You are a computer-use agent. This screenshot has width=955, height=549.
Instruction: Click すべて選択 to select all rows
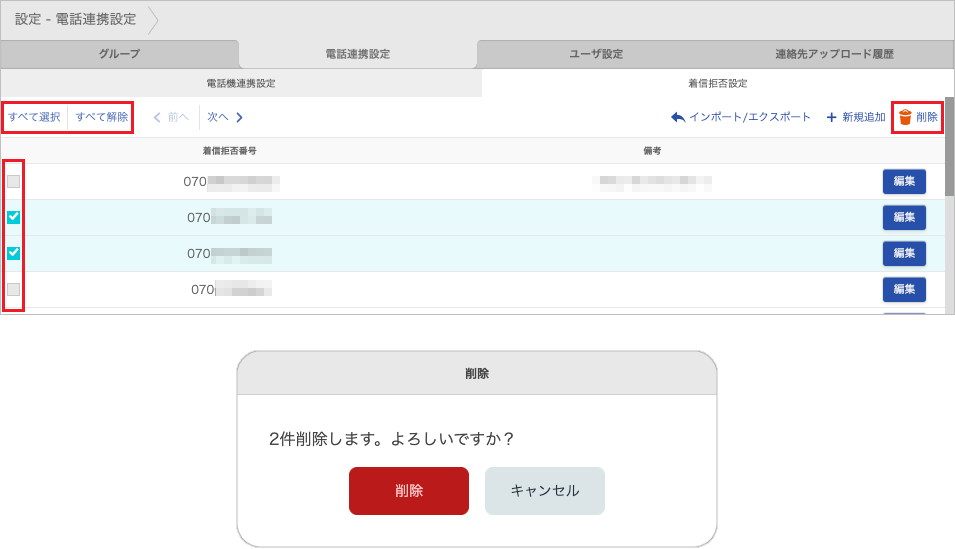coord(34,117)
